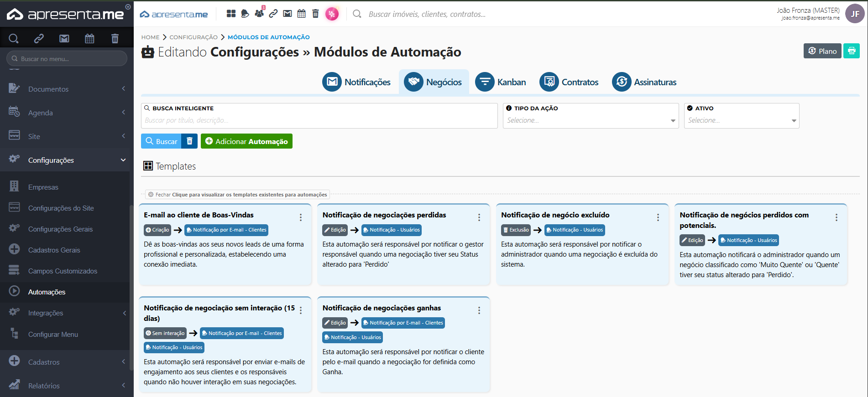Viewport: 868px width, 397px height.
Task: Open Configurações do Site in sidebar
Action: coord(65,208)
